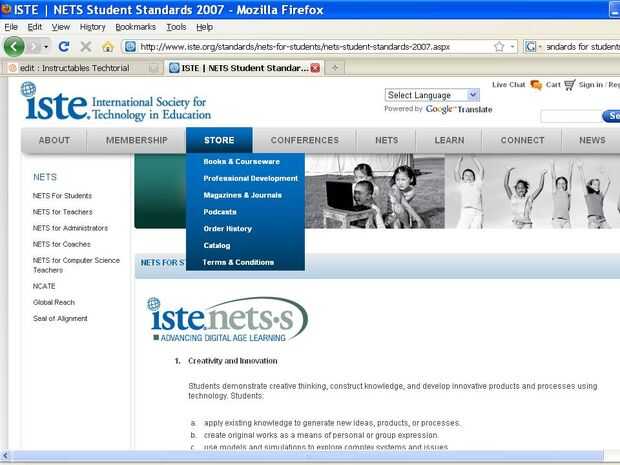
Task: Click the Live Chat icon
Action: pos(536,85)
